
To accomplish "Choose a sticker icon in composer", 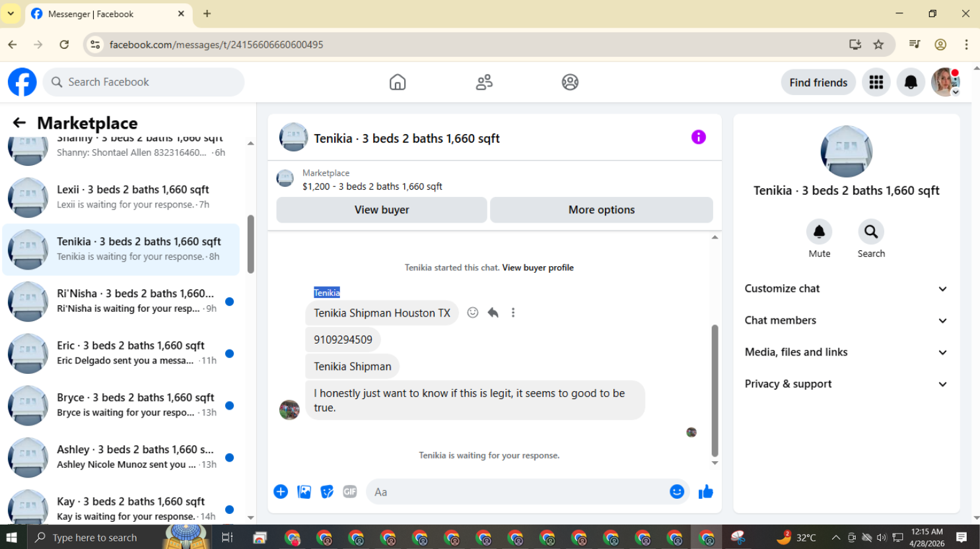I will [x=327, y=492].
